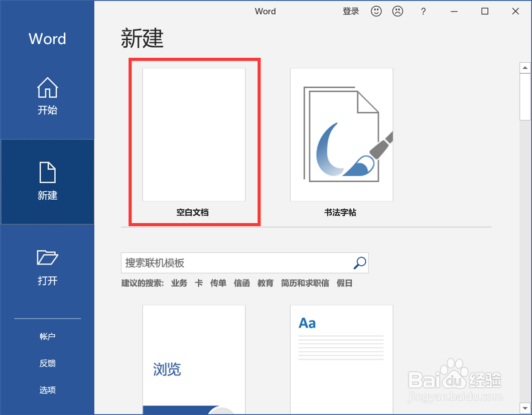Maximize the Word window
This screenshot has width=532, height=415.
tap(485, 11)
